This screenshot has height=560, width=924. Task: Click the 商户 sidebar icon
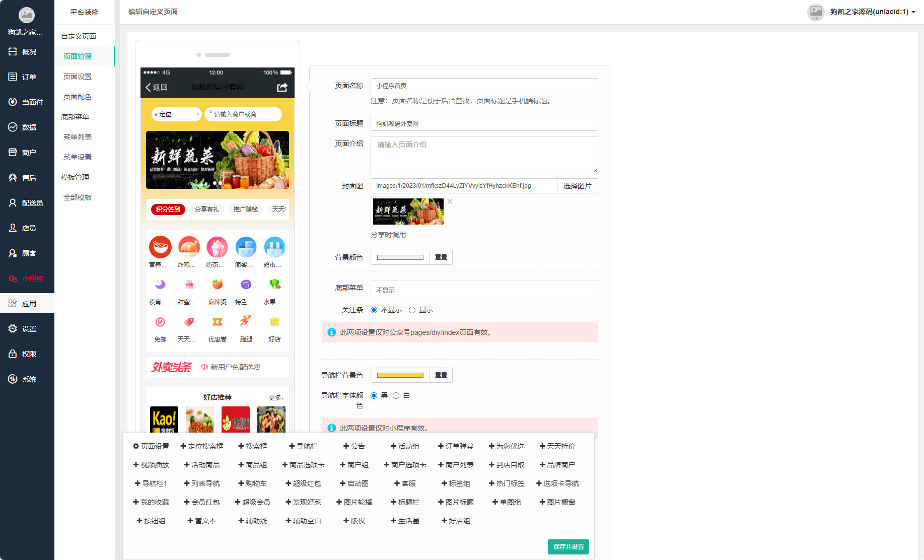27,152
